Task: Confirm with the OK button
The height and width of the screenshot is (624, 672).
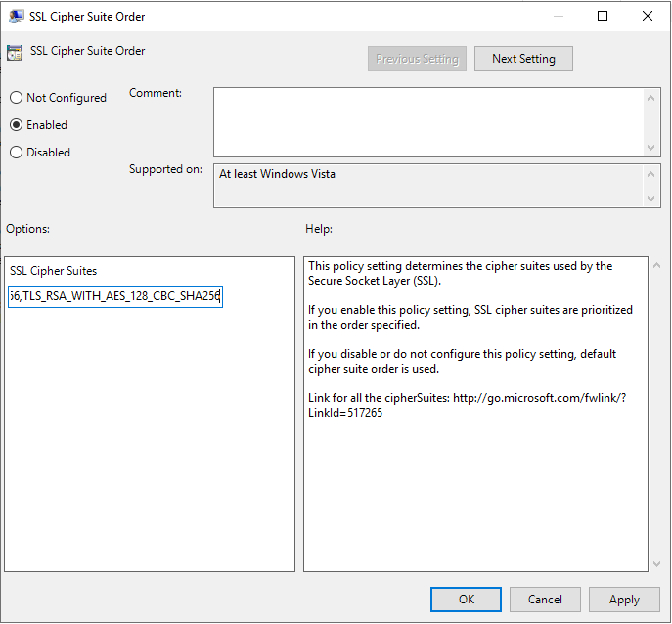Action: [466, 600]
